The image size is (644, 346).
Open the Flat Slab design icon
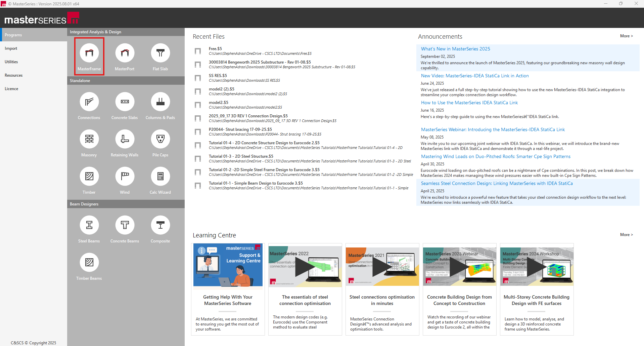pos(160,53)
